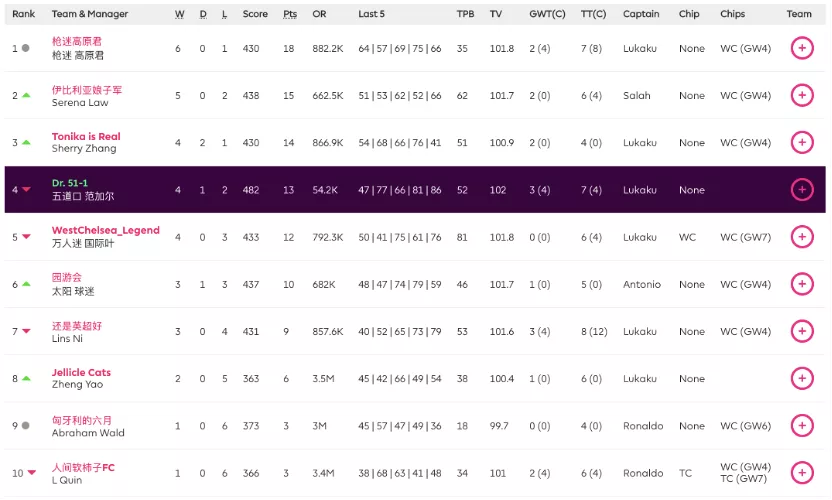Click the plus icon for Abraham Wald's team
Viewport: 832px width, 500px height.
(x=801, y=426)
